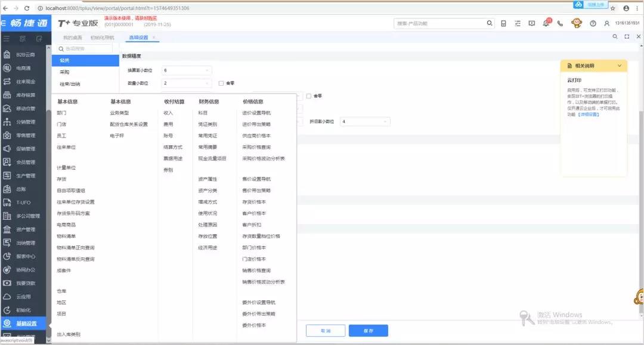The height and width of the screenshot is (345, 644).
Task: Open the 云应用 cloud icon
Action: pyautogui.click(x=7, y=297)
